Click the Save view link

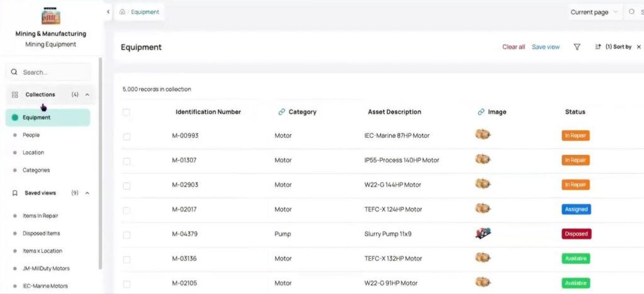point(545,47)
